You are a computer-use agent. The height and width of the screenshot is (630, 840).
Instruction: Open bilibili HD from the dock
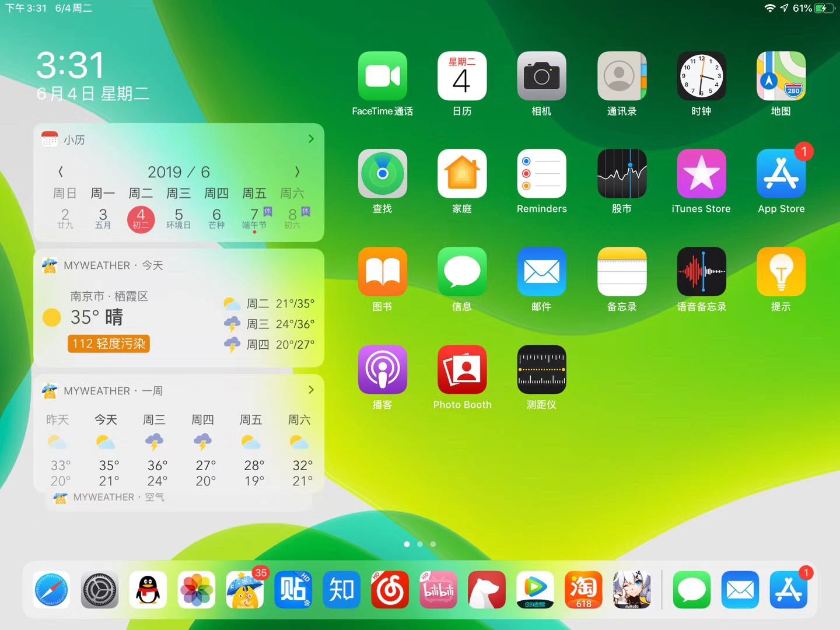(438, 590)
